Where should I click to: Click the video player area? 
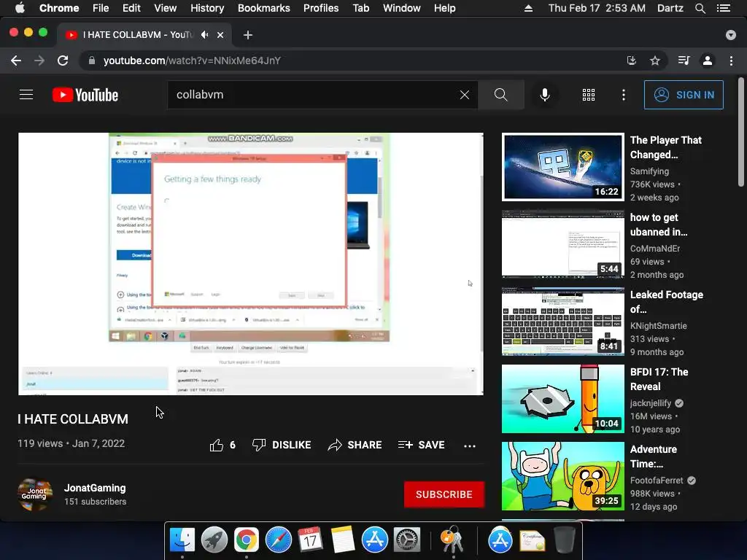click(x=251, y=264)
